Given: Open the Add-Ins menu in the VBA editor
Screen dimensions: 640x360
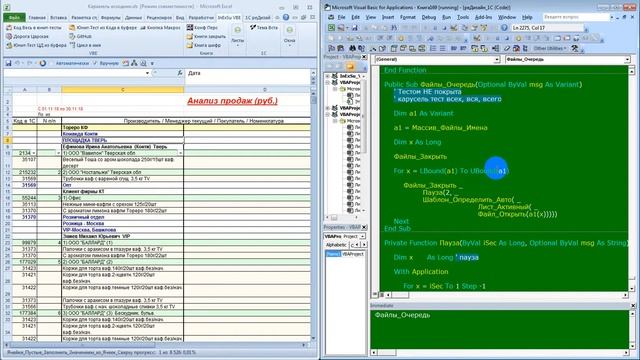Looking at the screenshot, I should coord(483,17).
